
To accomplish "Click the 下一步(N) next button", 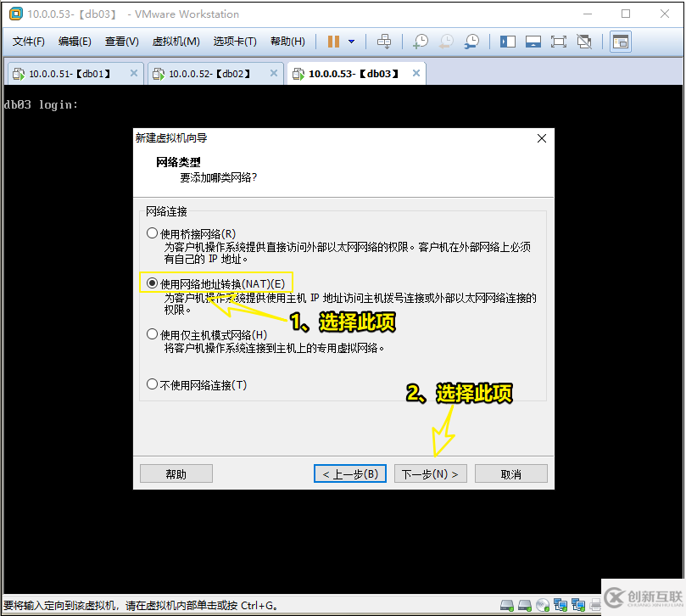I will pos(431,473).
